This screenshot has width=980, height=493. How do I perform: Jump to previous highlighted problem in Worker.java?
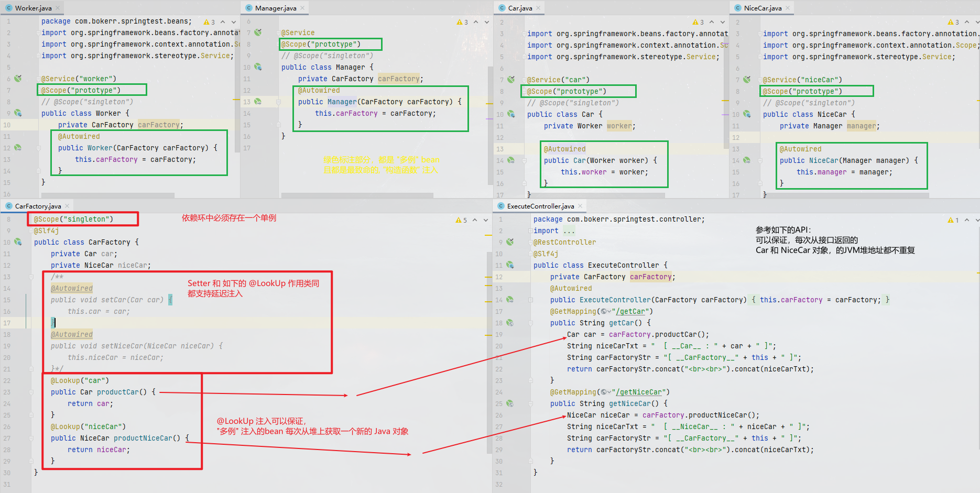click(x=223, y=22)
